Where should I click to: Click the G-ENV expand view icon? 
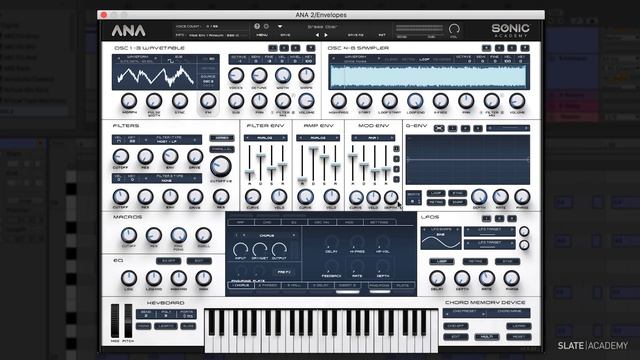click(439, 128)
